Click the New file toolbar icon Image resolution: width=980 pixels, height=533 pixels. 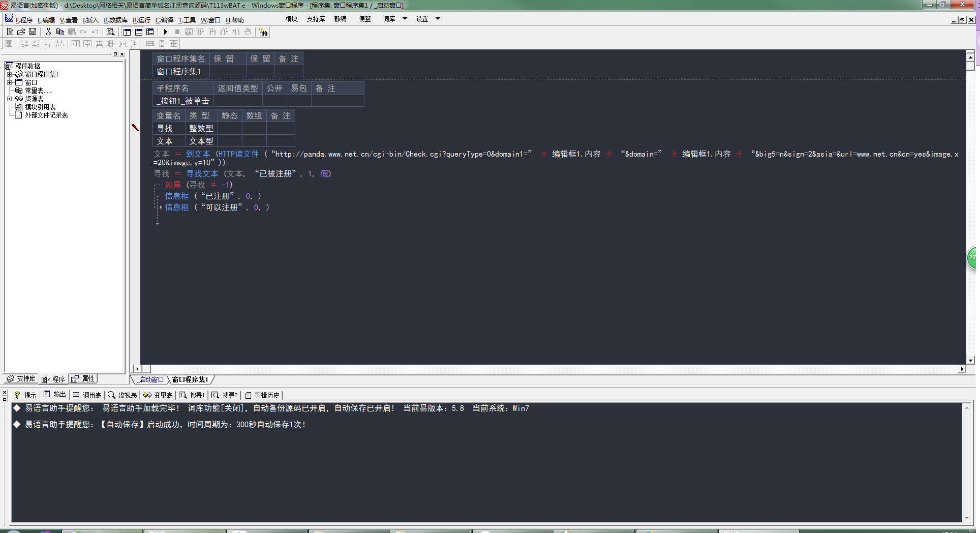click(x=10, y=32)
